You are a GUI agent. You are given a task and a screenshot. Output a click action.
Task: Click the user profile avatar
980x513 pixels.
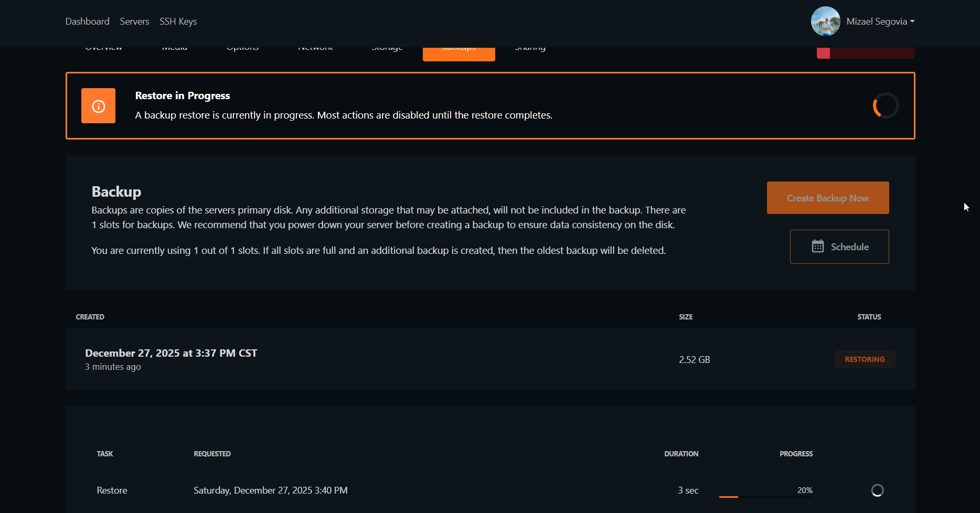826,21
